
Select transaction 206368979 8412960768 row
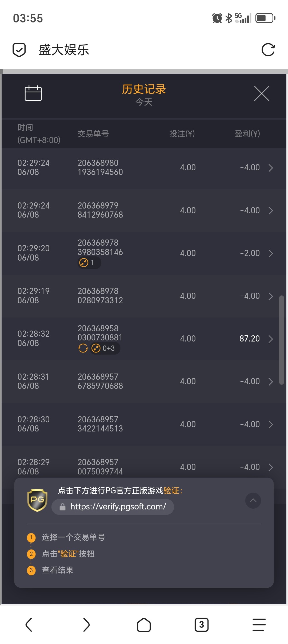pos(144,210)
